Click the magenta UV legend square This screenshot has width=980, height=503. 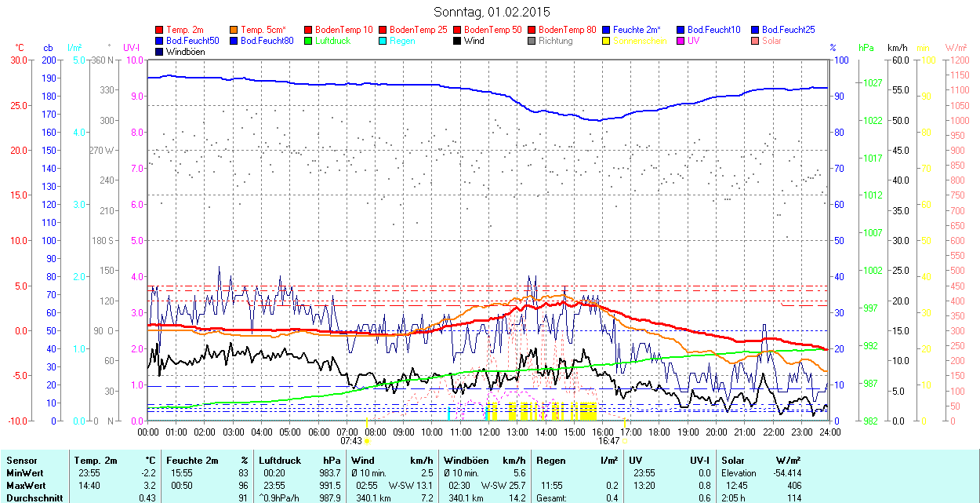tap(681, 41)
